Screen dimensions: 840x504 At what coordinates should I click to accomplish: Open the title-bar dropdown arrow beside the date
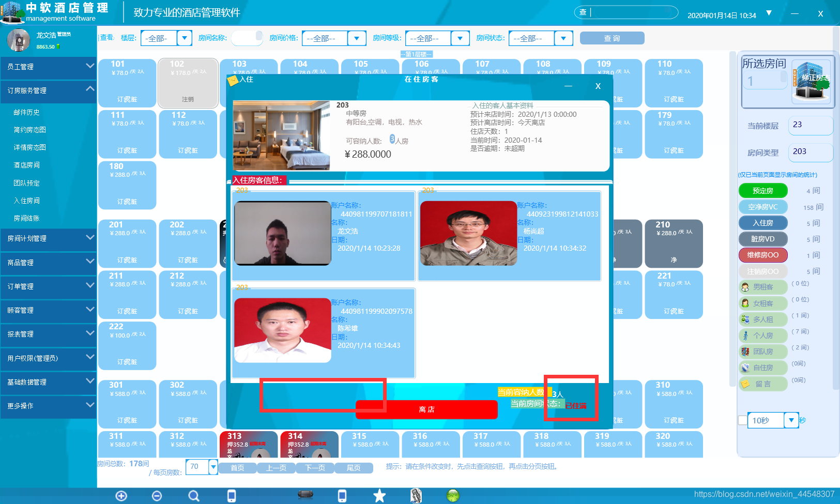[x=769, y=13]
